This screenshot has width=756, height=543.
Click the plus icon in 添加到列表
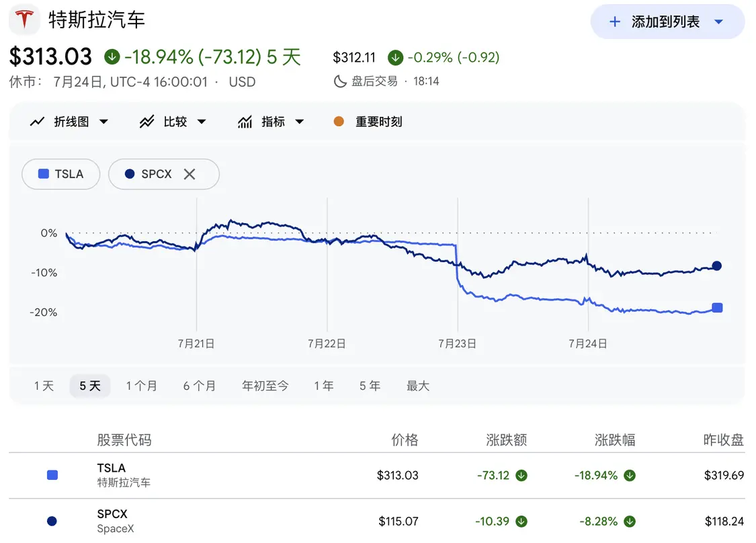coord(615,22)
